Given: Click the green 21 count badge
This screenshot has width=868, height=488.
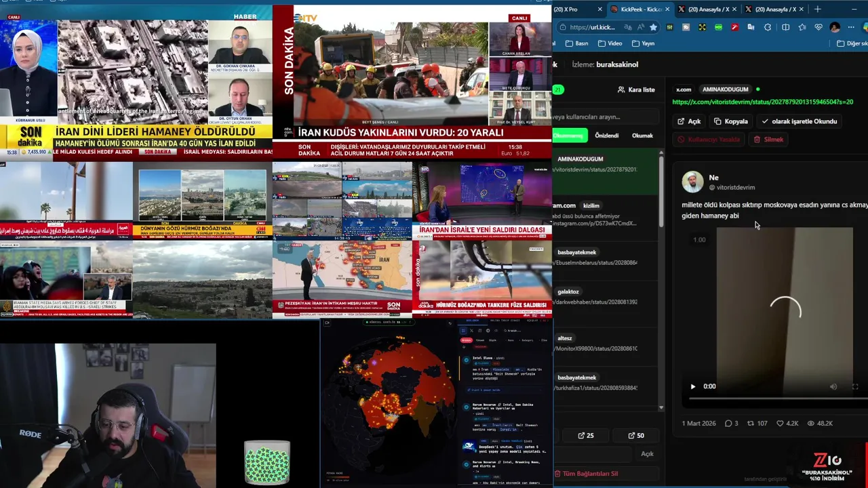Looking at the screenshot, I should click(x=558, y=89).
